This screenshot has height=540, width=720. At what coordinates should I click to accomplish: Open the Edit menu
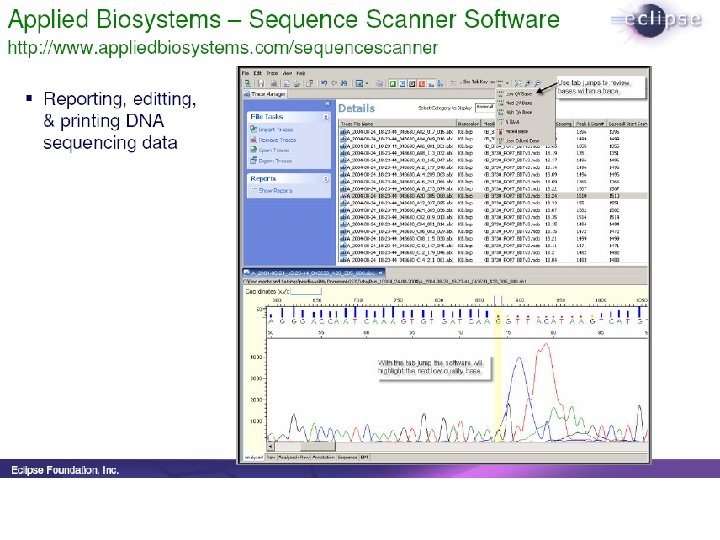(258, 73)
